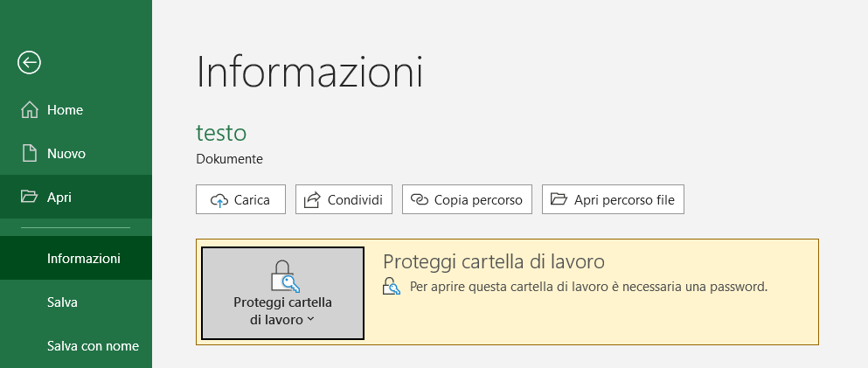Click the Nuovo blank page icon
Image resolution: width=868 pixels, height=368 pixels.
[x=30, y=153]
